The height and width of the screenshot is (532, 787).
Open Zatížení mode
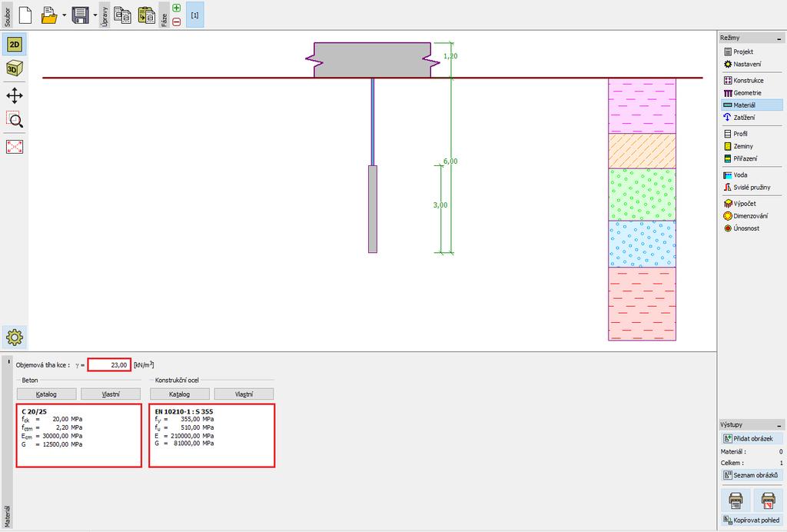point(752,118)
